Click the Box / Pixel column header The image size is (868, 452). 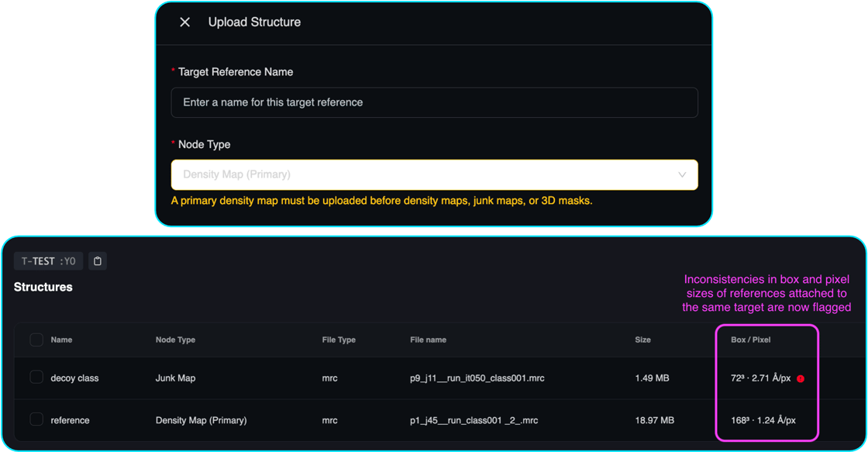(x=751, y=340)
